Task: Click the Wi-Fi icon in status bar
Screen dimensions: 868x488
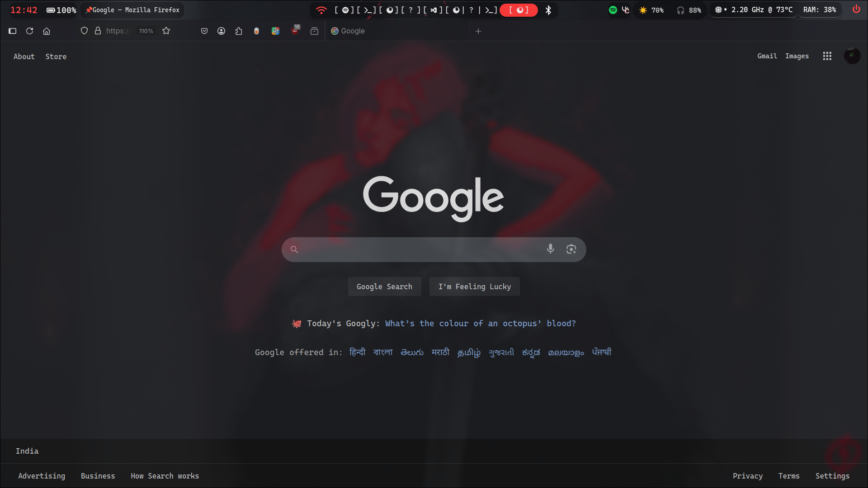Action: point(321,10)
